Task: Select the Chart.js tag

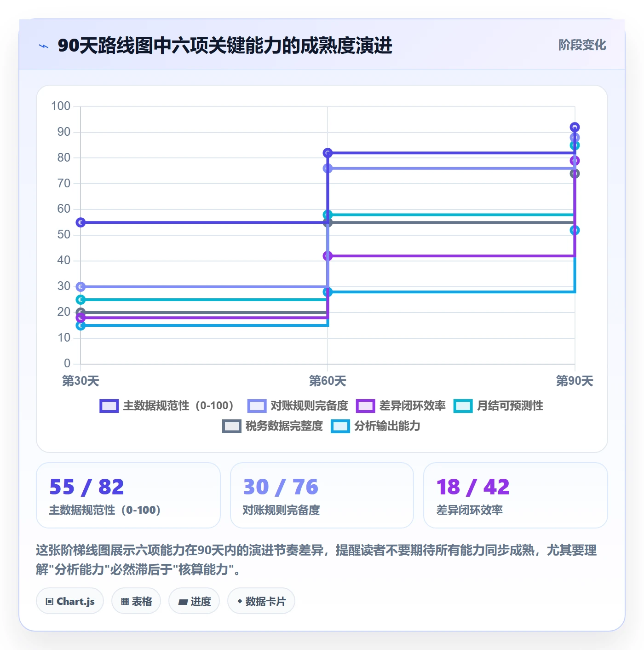Action: coord(70,601)
